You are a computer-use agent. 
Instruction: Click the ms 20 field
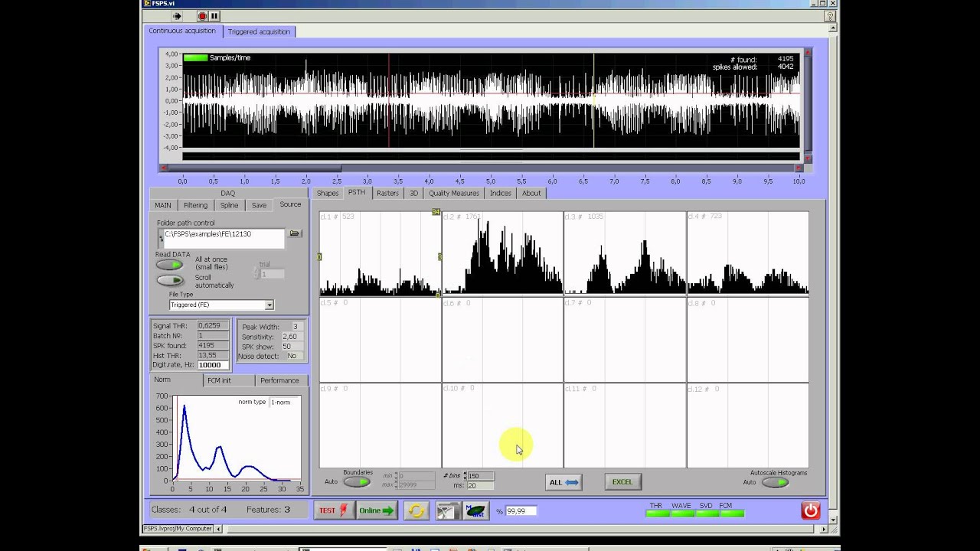[x=481, y=486]
